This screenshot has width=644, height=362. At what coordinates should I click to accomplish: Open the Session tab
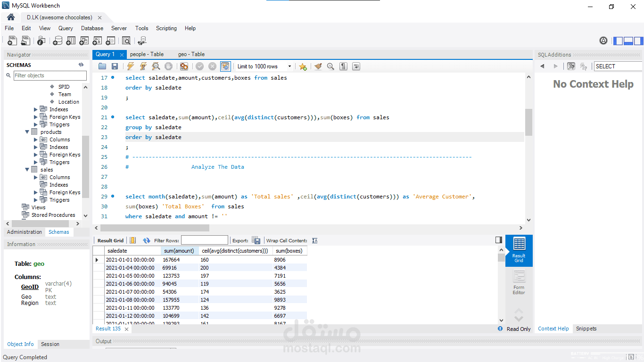click(50, 344)
